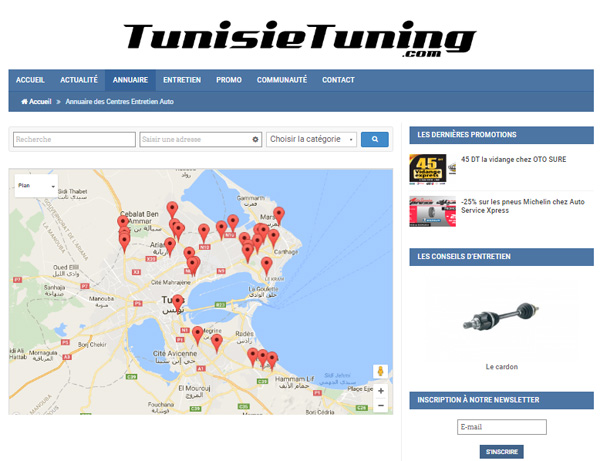Open the Promo menu item
Image resolution: width=600 pixels, height=461 pixels.
[x=229, y=80]
